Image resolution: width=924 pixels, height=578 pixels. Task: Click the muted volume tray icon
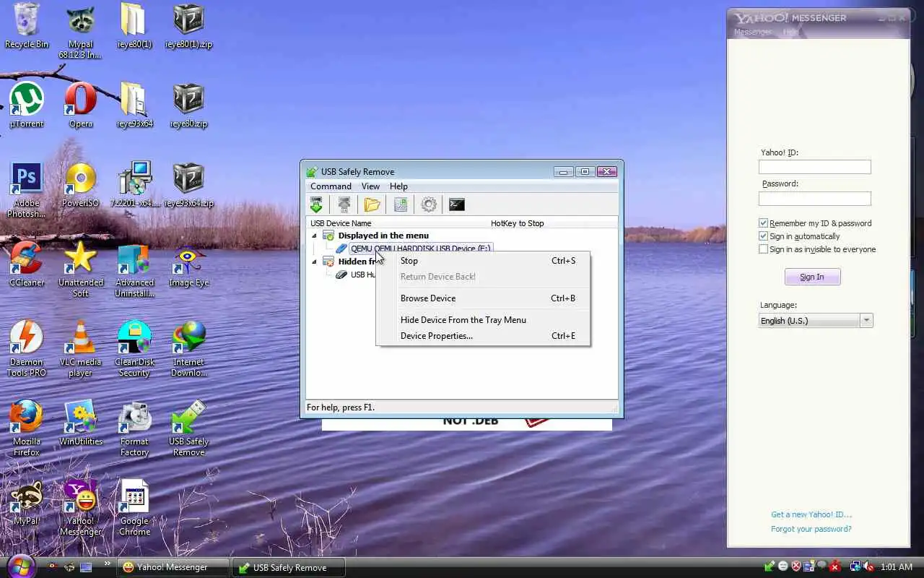point(868,566)
